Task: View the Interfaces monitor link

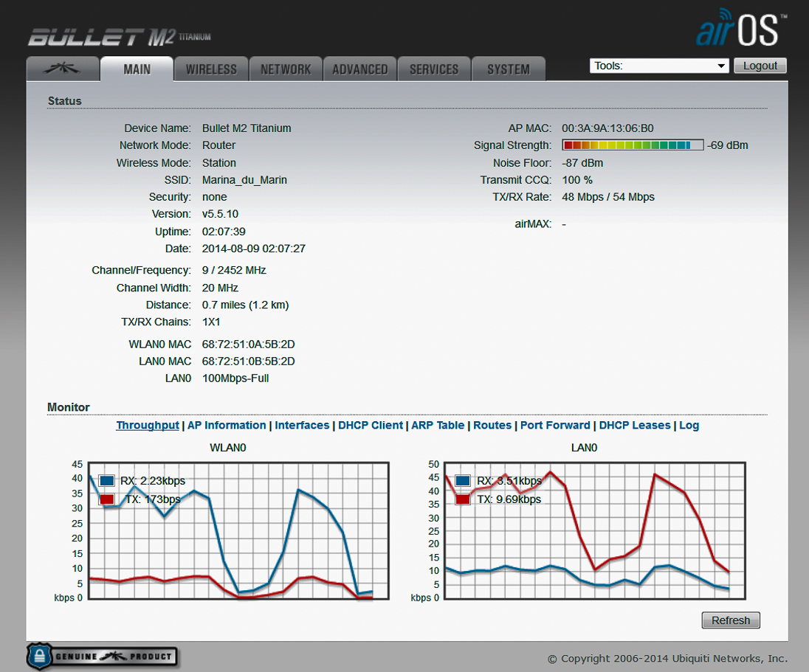Action: coord(302,426)
